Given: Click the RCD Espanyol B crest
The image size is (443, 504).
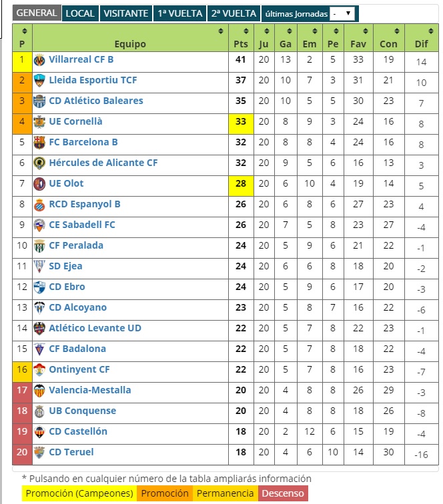Looking at the screenshot, I should pos(39,205).
